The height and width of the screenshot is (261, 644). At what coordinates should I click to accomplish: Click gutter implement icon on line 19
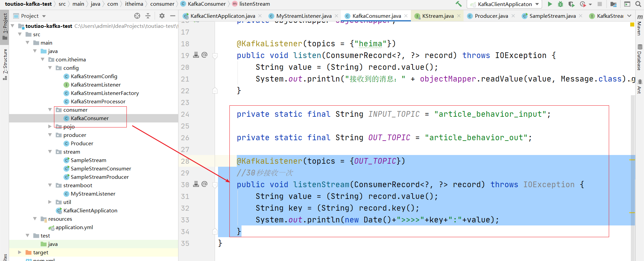point(196,55)
